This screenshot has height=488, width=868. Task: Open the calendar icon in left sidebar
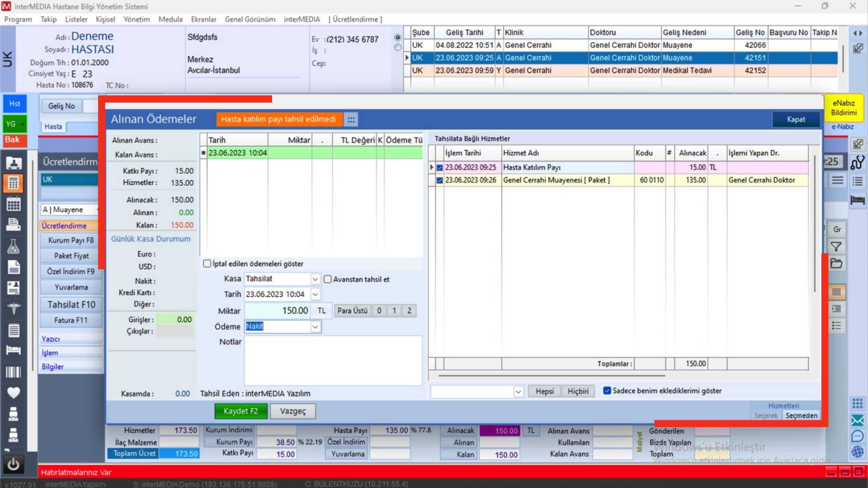tap(13, 204)
